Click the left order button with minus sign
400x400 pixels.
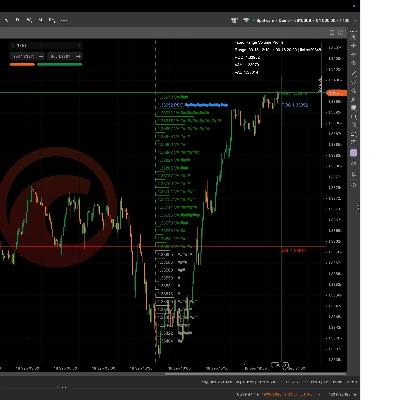[27, 56]
